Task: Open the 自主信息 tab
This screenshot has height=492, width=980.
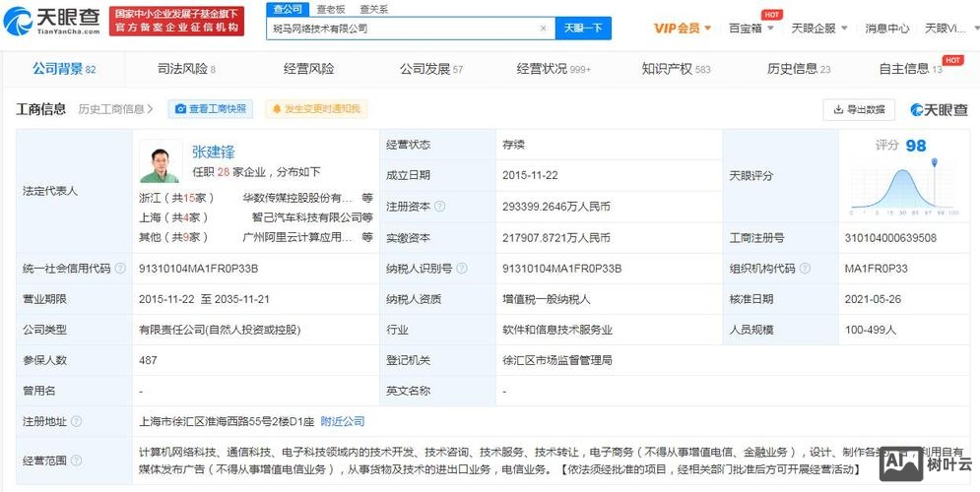Action: click(911, 69)
